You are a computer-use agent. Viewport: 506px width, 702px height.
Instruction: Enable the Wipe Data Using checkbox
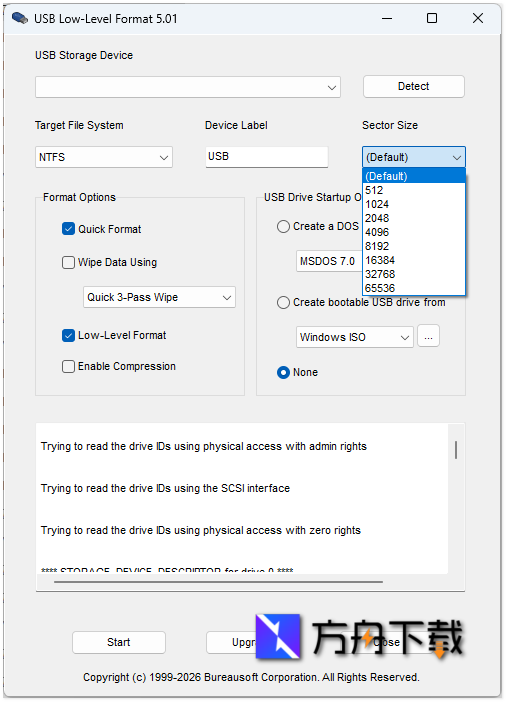point(68,262)
